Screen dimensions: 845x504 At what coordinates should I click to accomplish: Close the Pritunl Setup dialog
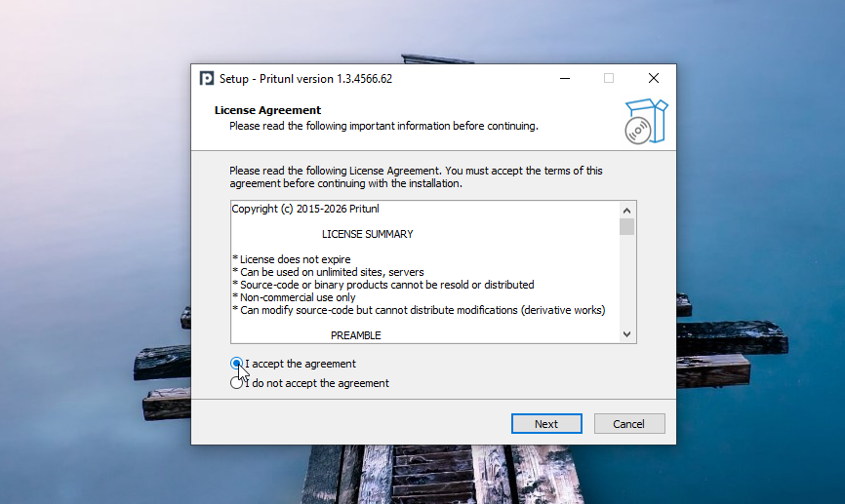click(x=653, y=78)
